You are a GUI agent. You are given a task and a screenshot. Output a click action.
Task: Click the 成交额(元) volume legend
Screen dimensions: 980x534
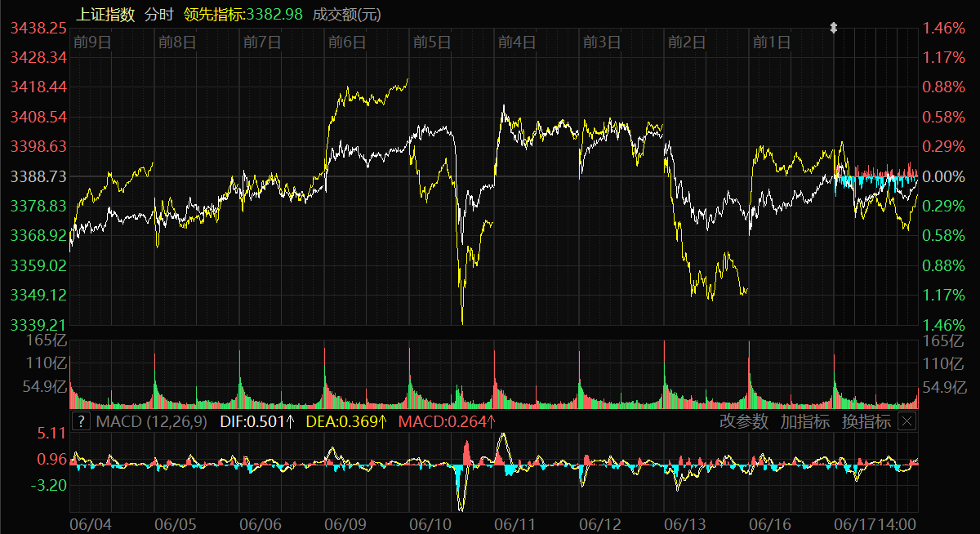[347, 14]
